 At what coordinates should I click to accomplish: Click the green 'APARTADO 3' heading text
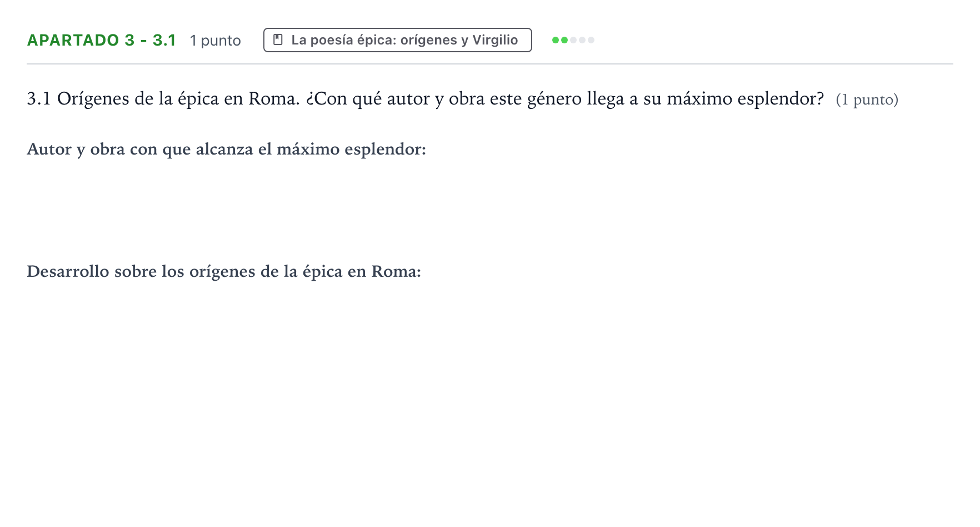click(x=81, y=40)
